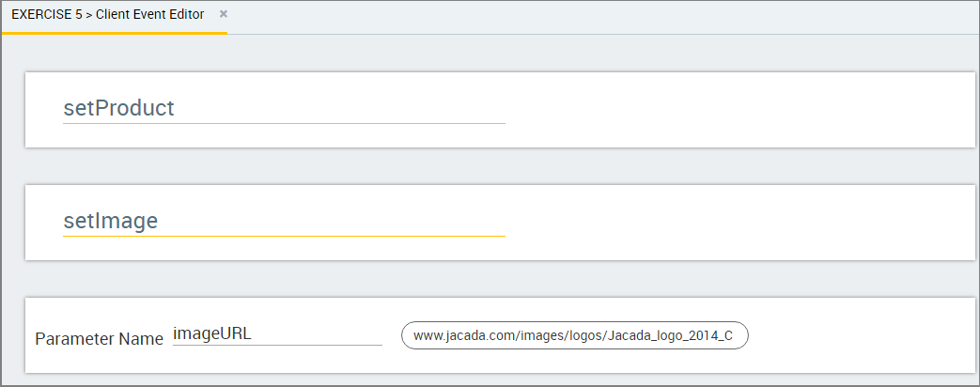Select the setImage event card

(x=499, y=223)
